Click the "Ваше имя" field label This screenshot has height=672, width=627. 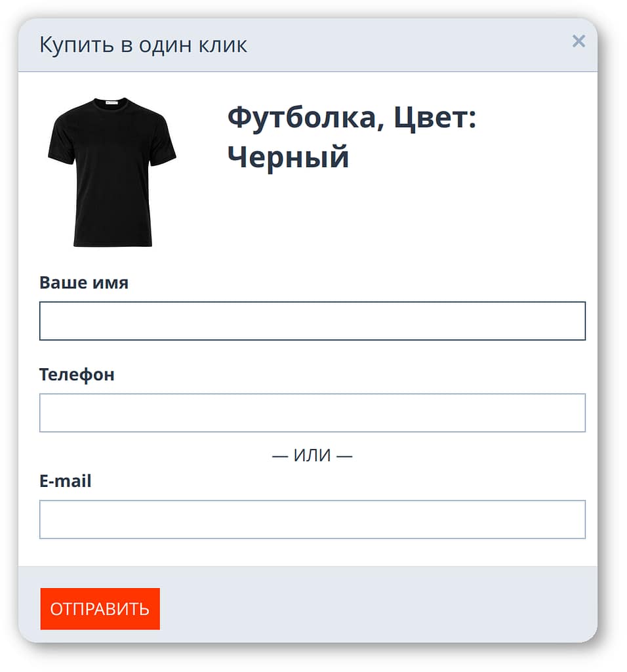(x=84, y=283)
